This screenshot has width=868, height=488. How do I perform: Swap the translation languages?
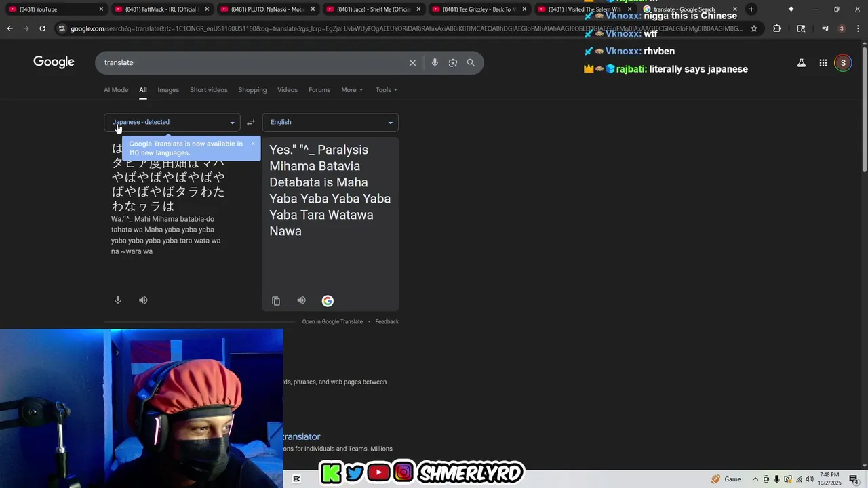click(x=251, y=123)
